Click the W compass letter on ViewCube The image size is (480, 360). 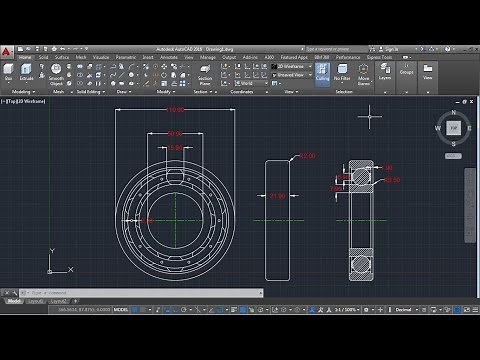click(x=438, y=128)
